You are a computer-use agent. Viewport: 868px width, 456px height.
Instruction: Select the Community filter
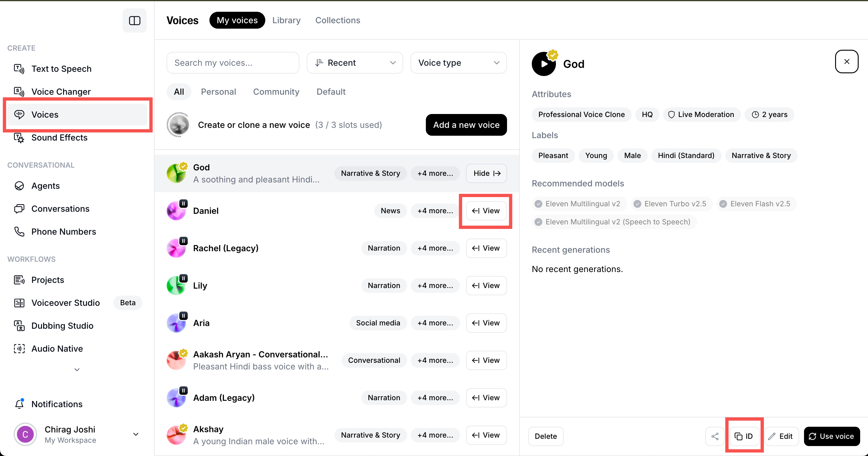coord(276,91)
